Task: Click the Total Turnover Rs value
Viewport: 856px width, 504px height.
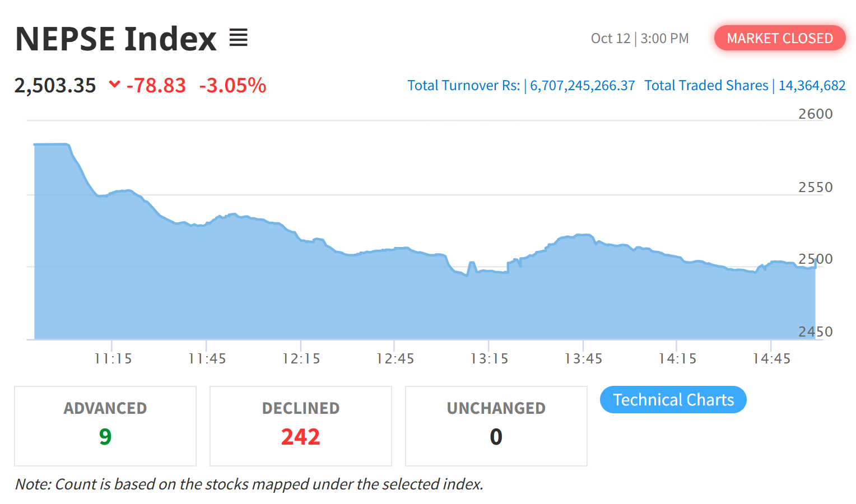Action: coord(582,86)
